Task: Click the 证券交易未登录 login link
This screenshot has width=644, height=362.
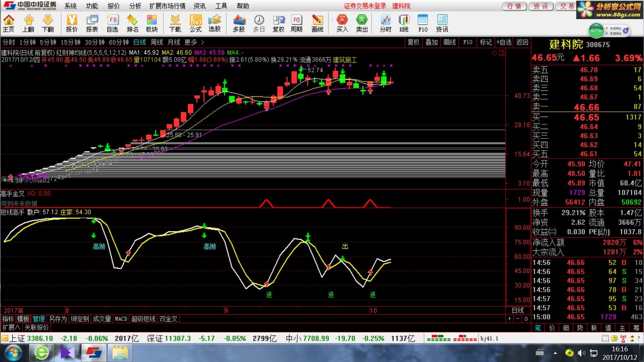Action: point(365,6)
